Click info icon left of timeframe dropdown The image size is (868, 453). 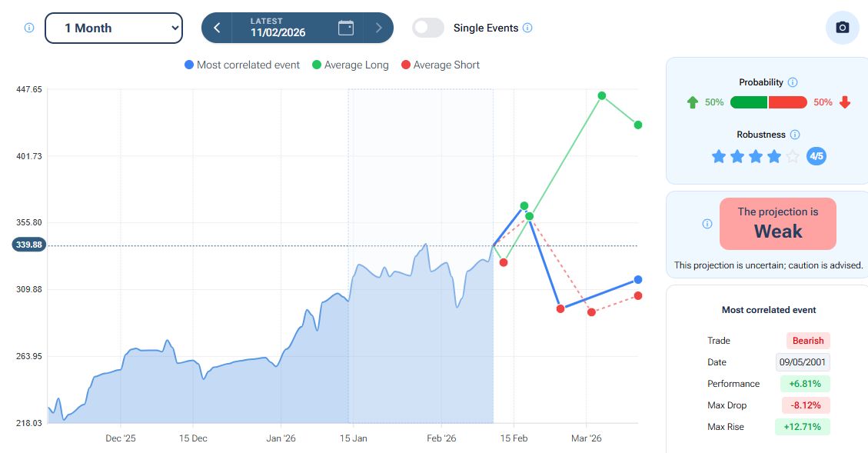click(29, 28)
